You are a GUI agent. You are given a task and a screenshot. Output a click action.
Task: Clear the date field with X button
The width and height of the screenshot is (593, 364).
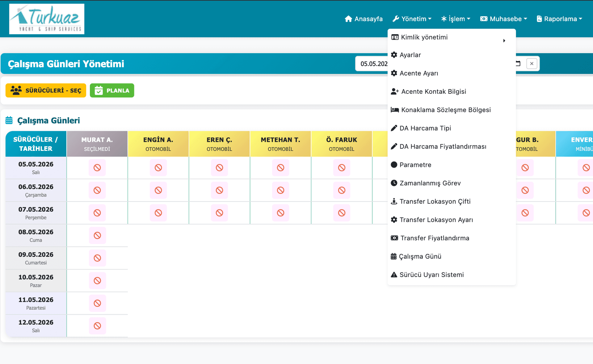[532, 64]
